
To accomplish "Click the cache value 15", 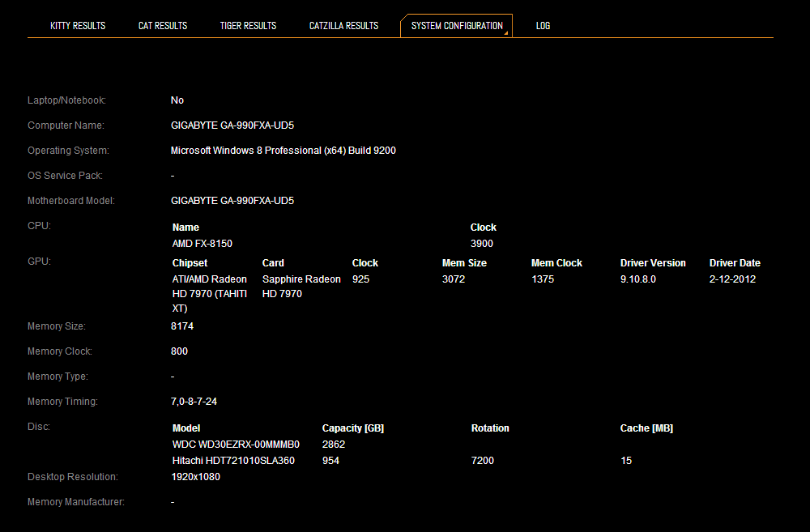I will 626,461.
